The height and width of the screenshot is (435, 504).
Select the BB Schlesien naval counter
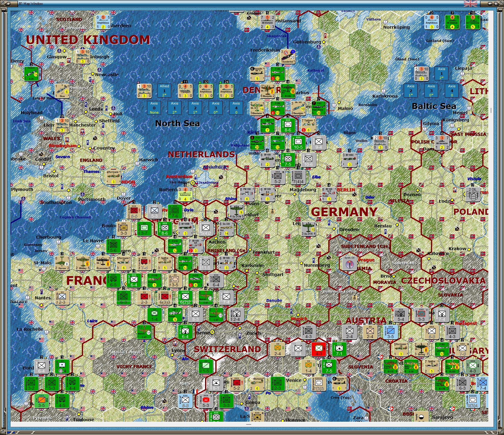[442, 143]
